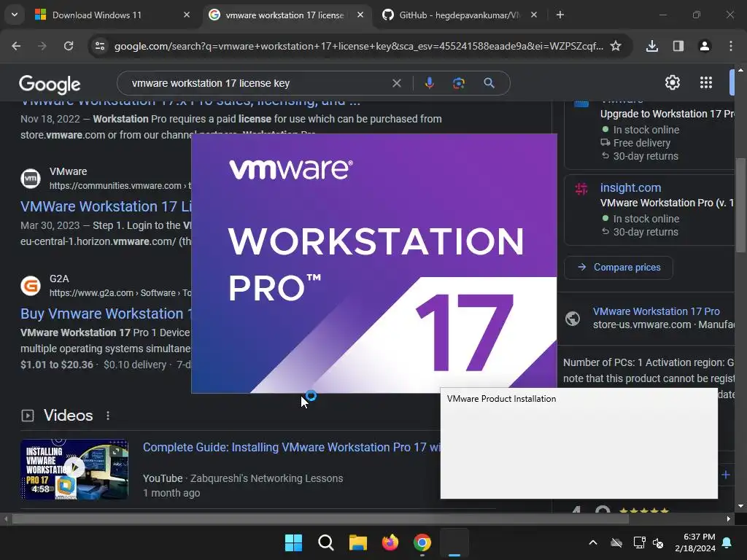Click the Compare prices button
This screenshot has height=560, width=747.
619,268
